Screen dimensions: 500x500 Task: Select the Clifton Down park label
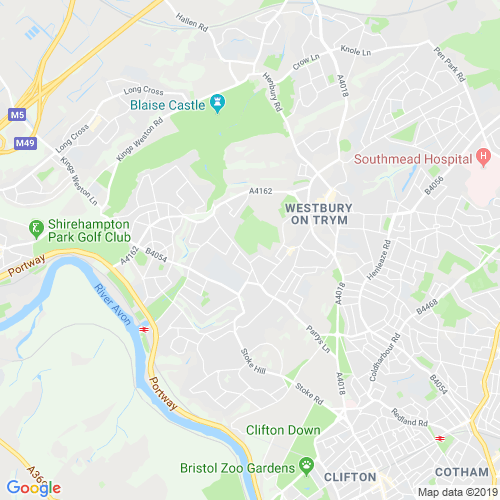[x=283, y=430]
